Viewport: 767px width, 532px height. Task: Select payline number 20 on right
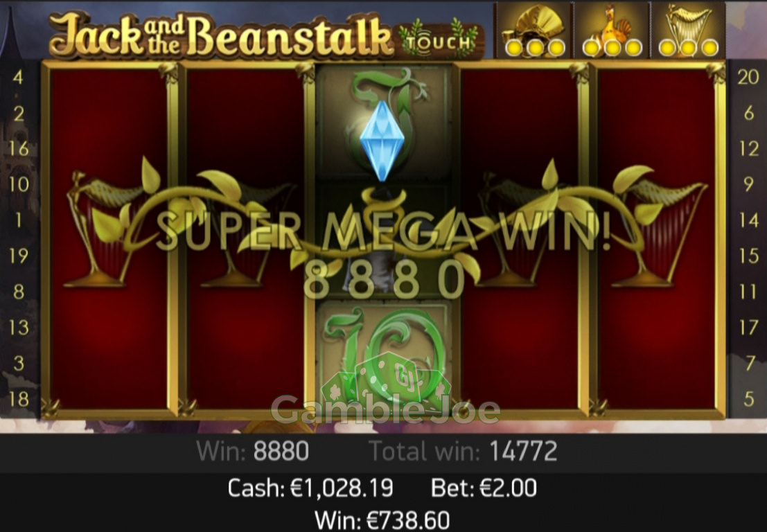(748, 78)
